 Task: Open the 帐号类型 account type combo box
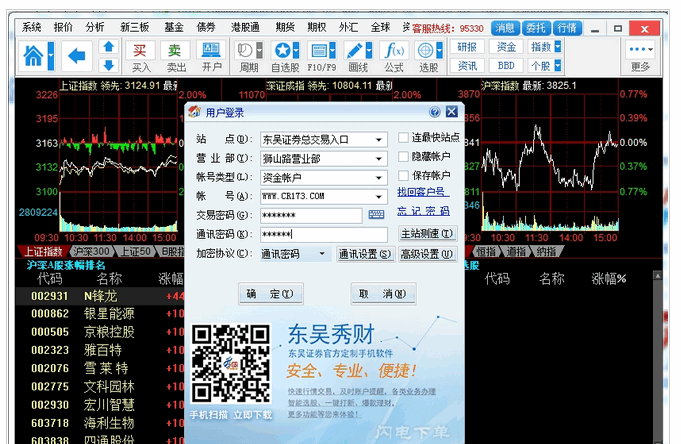[x=324, y=177]
